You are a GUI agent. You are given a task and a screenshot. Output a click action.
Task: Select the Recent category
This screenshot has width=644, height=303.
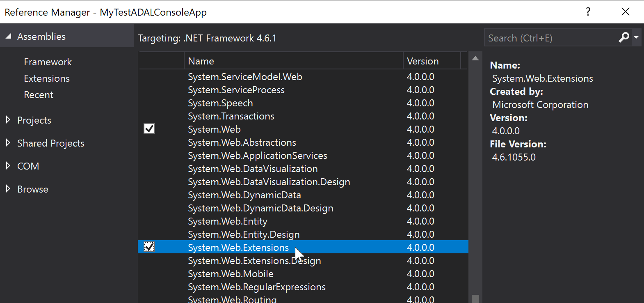(x=39, y=95)
